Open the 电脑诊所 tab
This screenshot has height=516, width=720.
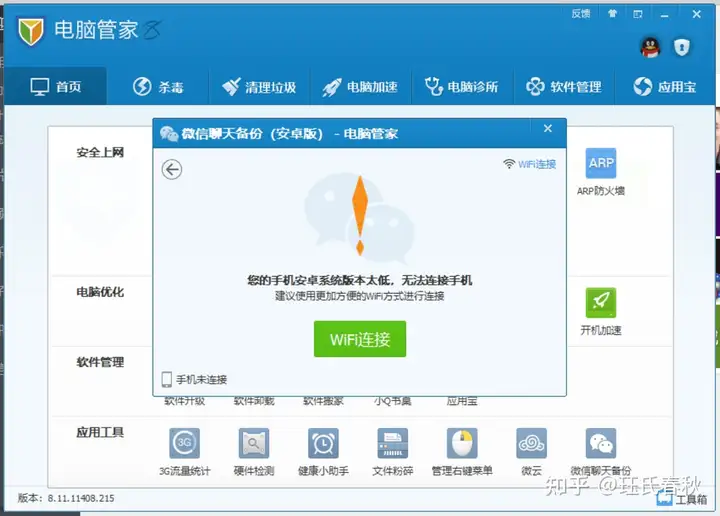pos(462,86)
